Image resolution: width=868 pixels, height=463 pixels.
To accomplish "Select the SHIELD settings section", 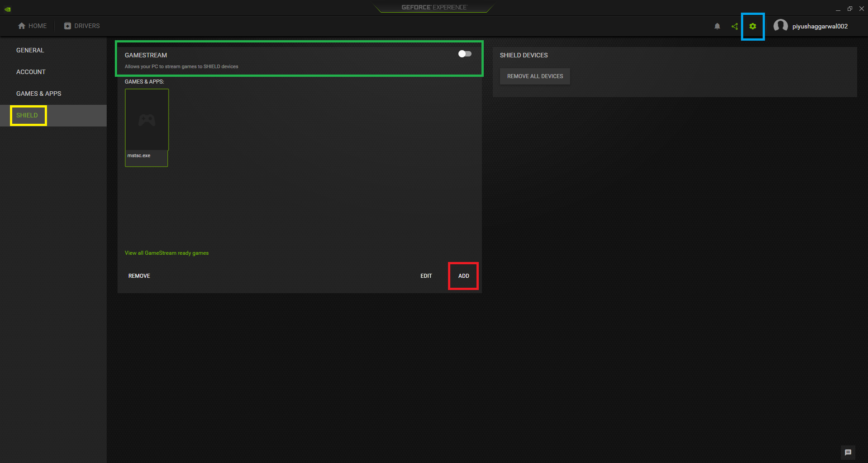I will (53, 115).
